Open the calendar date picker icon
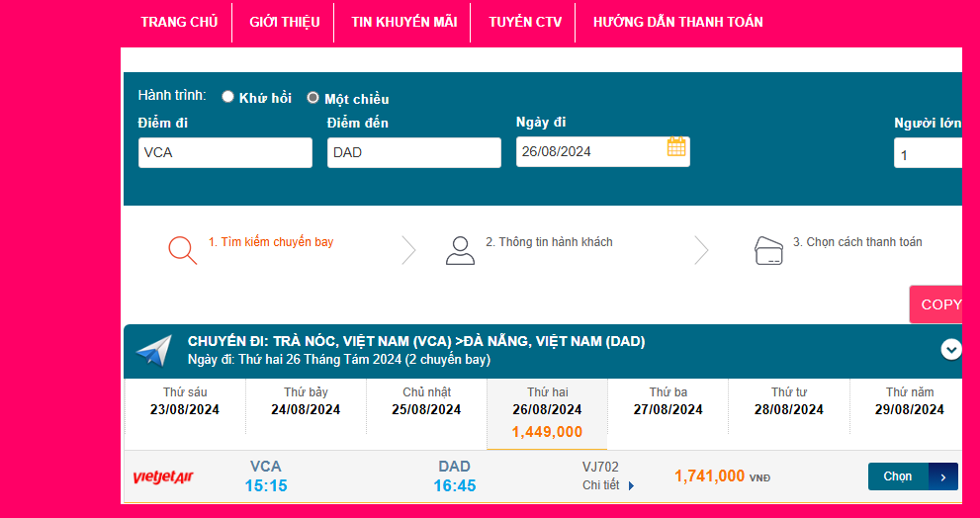This screenshot has height=518, width=980. (676, 147)
